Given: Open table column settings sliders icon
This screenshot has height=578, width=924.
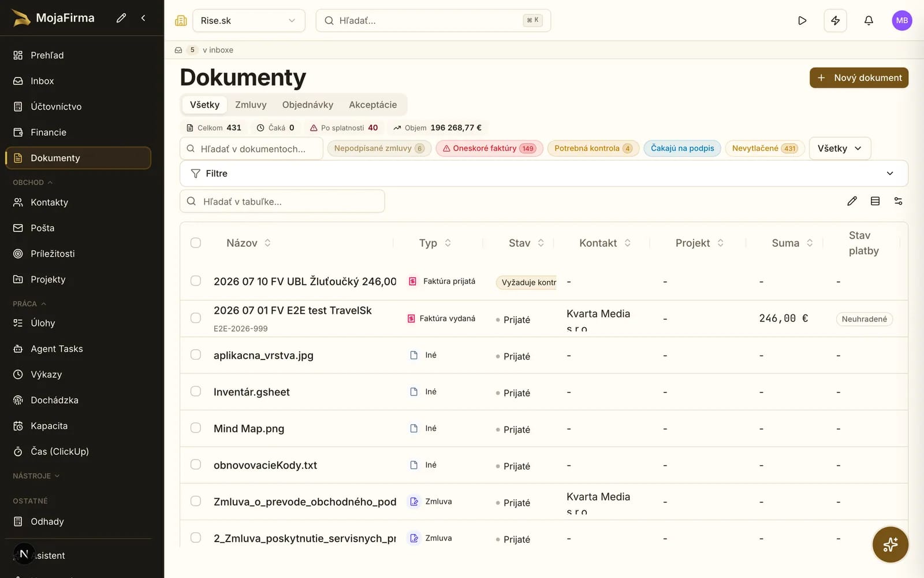Looking at the screenshot, I should pos(898,201).
